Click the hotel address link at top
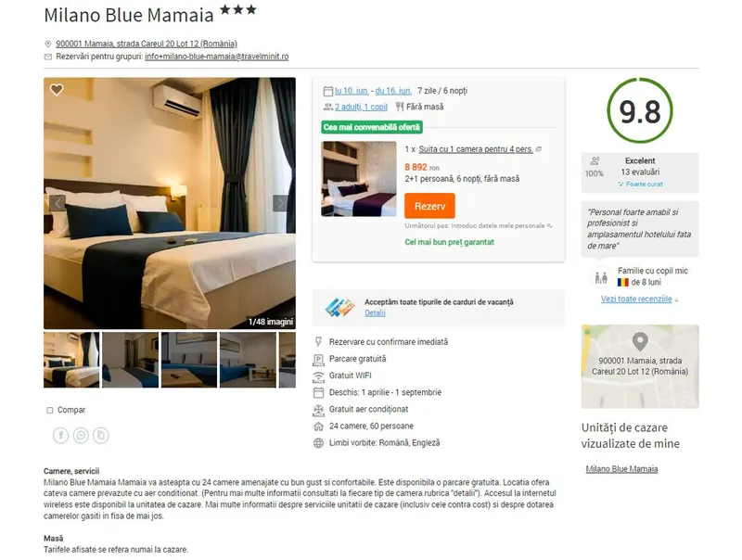 point(147,44)
